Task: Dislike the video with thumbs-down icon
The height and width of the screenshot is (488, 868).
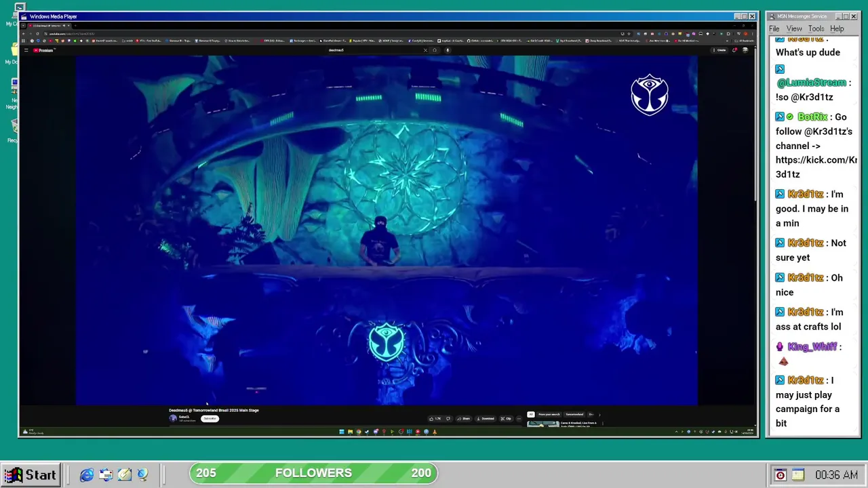Action: [448, 419]
